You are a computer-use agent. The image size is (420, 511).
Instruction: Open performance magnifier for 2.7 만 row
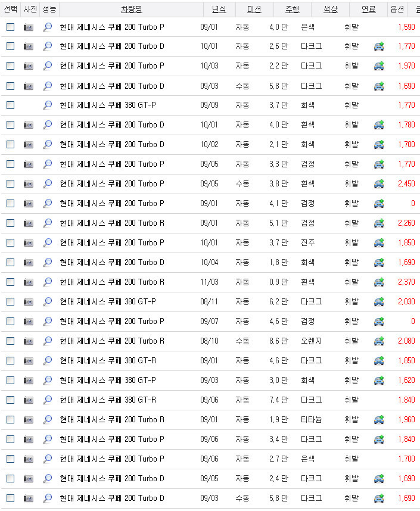(x=48, y=459)
